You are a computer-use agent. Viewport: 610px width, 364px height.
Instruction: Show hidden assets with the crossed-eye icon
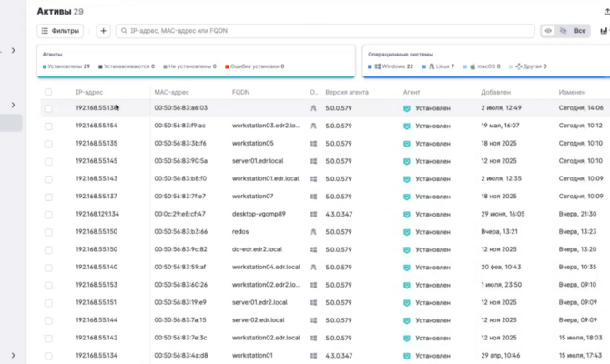click(x=564, y=31)
